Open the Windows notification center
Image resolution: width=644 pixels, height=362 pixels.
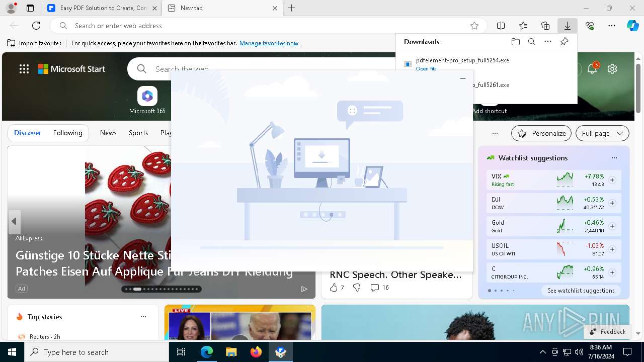pos(627,352)
